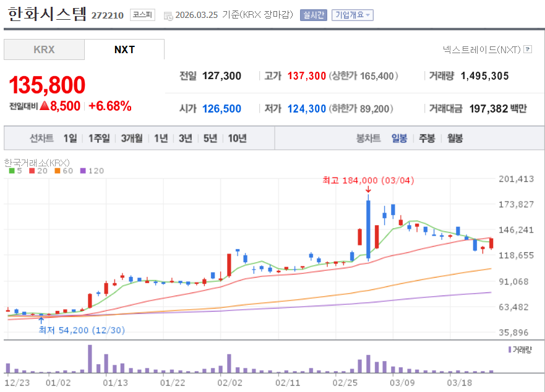The width and height of the screenshot is (545, 392).
Task: Switch to 월봉 monthly candle view
Action: 454,138
